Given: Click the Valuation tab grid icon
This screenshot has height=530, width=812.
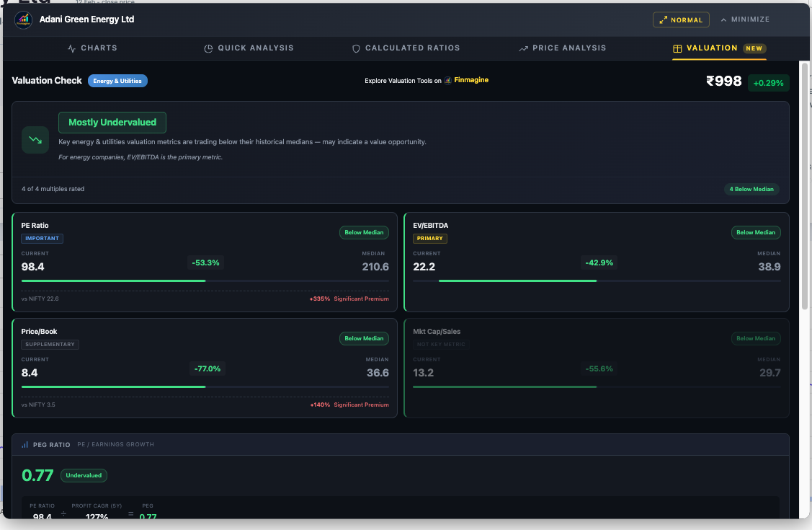Looking at the screenshot, I should (x=677, y=48).
